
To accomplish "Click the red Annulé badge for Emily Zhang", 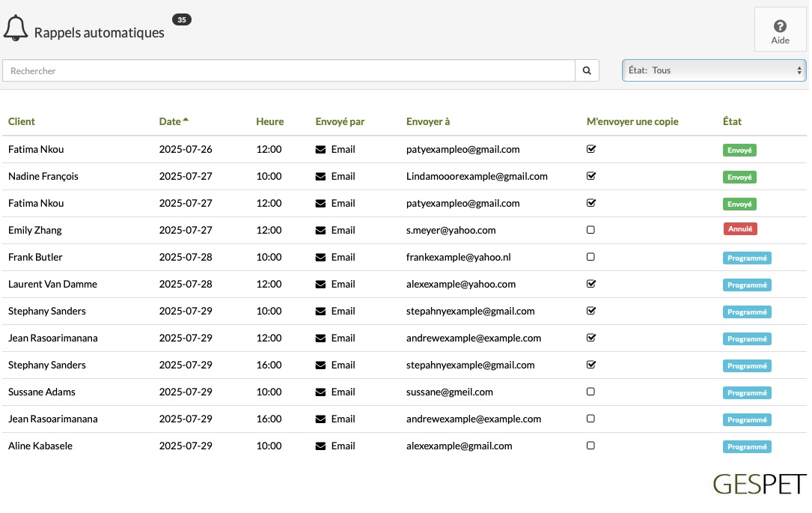I will click(x=740, y=229).
